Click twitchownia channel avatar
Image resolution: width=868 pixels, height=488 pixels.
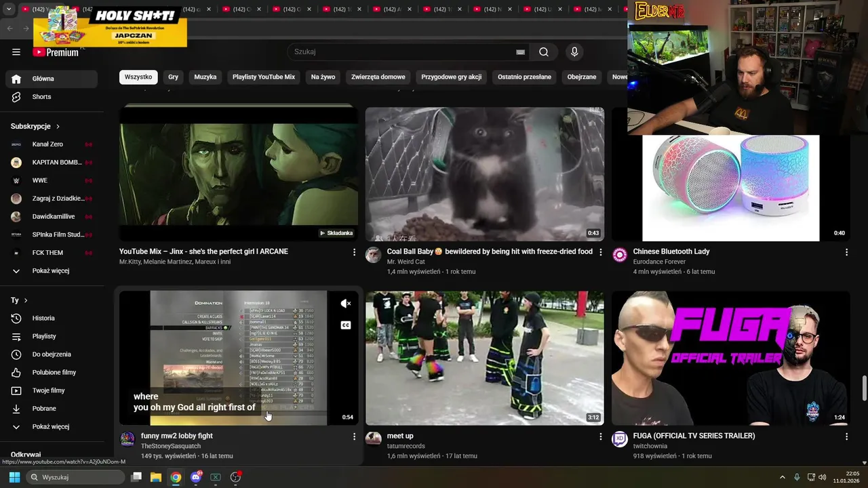pos(619,439)
